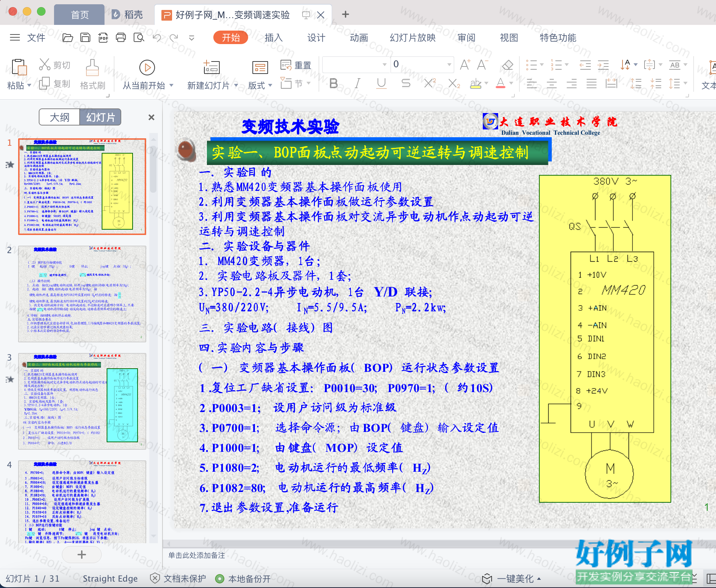Select slide 3 thumbnail
Image resolution: width=716 pixels, height=588 pixels.
pos(82,401)
